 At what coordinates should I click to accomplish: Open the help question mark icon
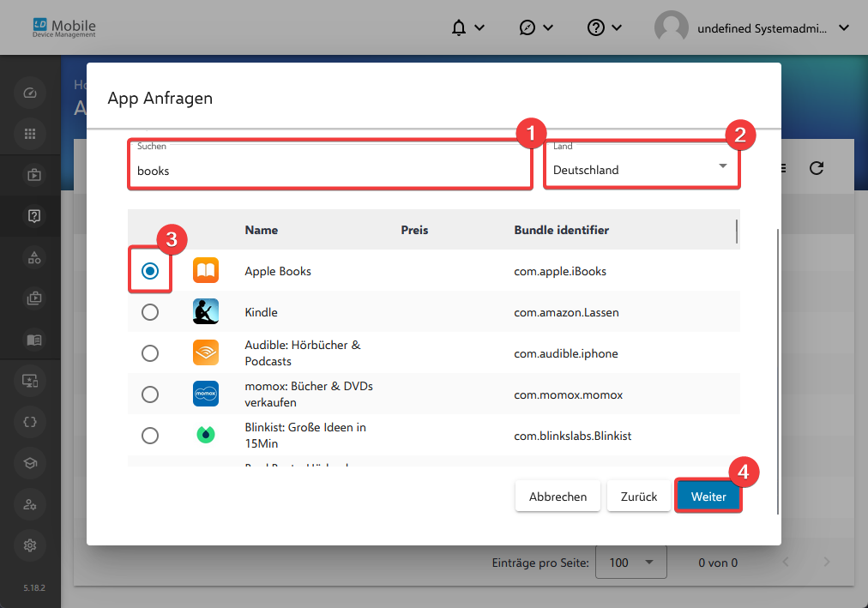pos(595,27)
